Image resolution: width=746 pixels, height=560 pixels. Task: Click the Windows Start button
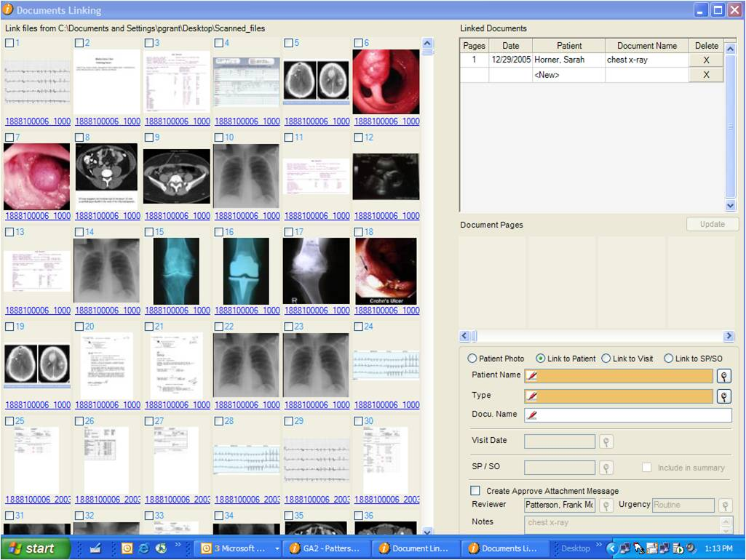click(36, 548)
